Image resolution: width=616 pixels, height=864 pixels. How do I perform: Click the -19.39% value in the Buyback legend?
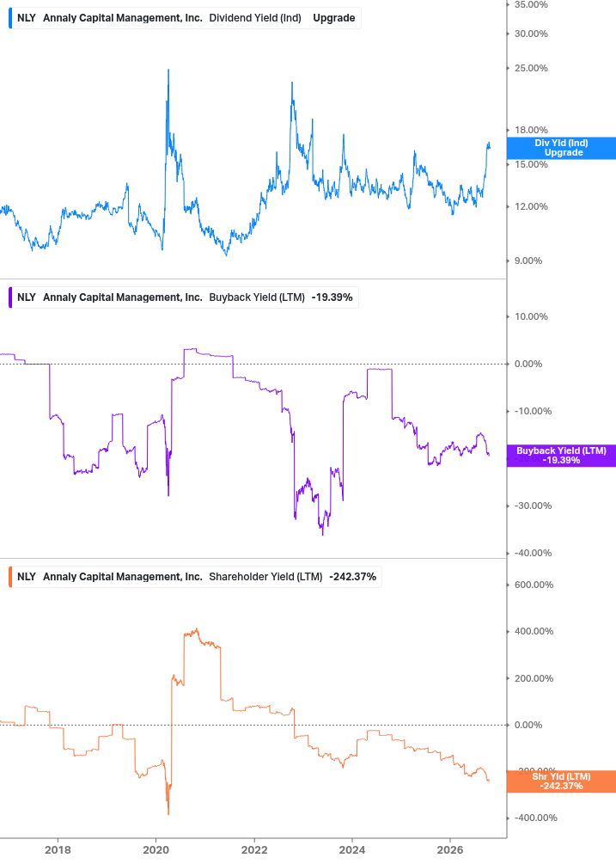(332, 297)
